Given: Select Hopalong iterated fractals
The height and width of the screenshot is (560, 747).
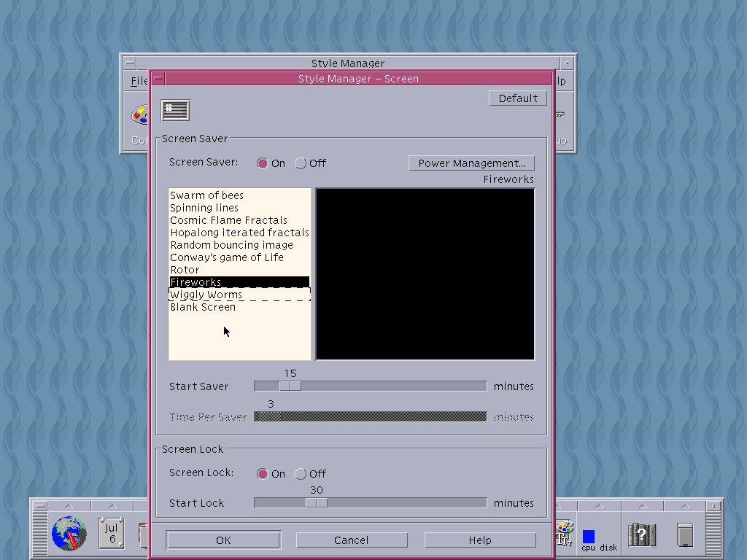Looking at the screenshot, I should pos(239,233).
